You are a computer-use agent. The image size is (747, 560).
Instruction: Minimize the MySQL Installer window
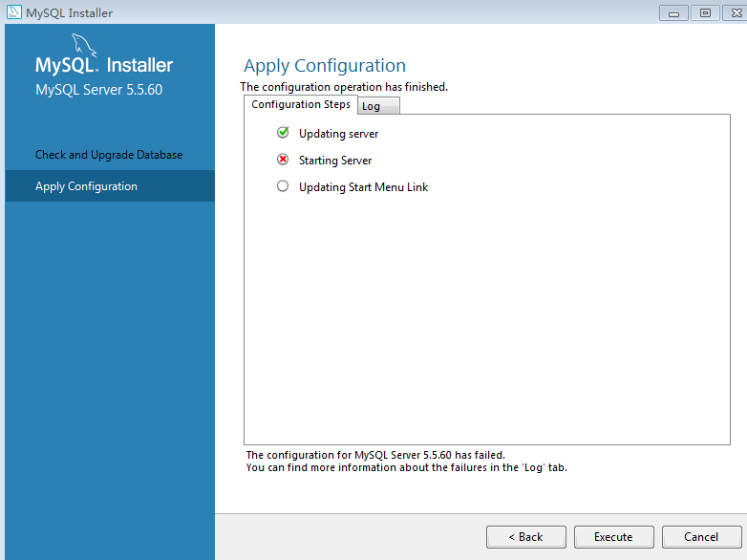pyautogui.click(x=675, y=12)
